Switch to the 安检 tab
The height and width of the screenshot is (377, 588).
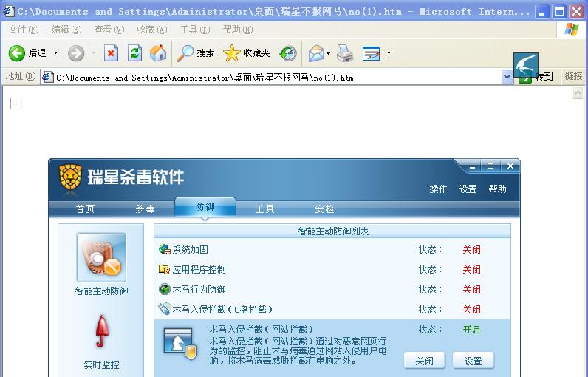[x=324, y=209]
